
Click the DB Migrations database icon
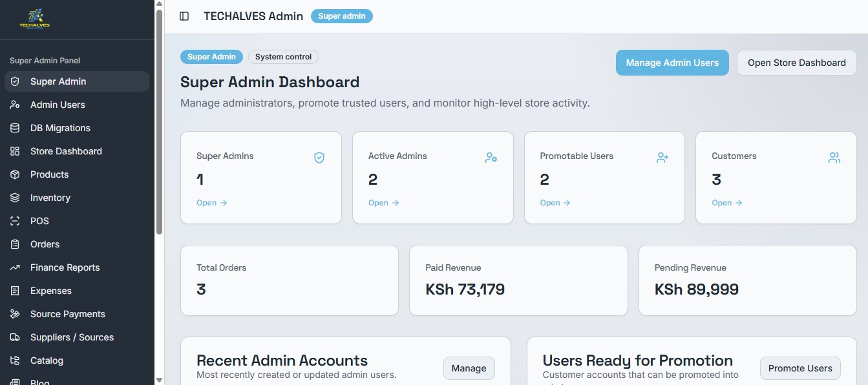tap(15, 128)
